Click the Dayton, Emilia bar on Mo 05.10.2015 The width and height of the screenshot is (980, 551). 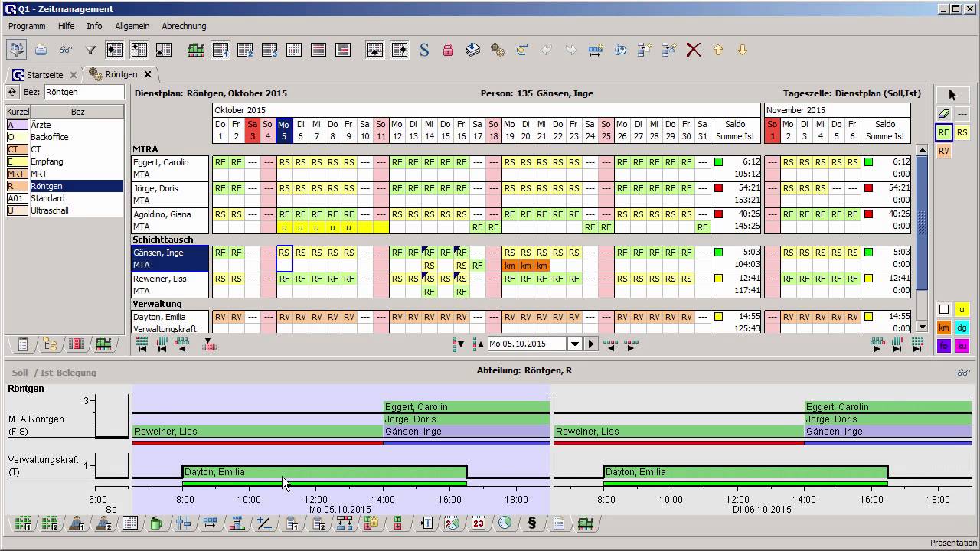pos(325,472)
